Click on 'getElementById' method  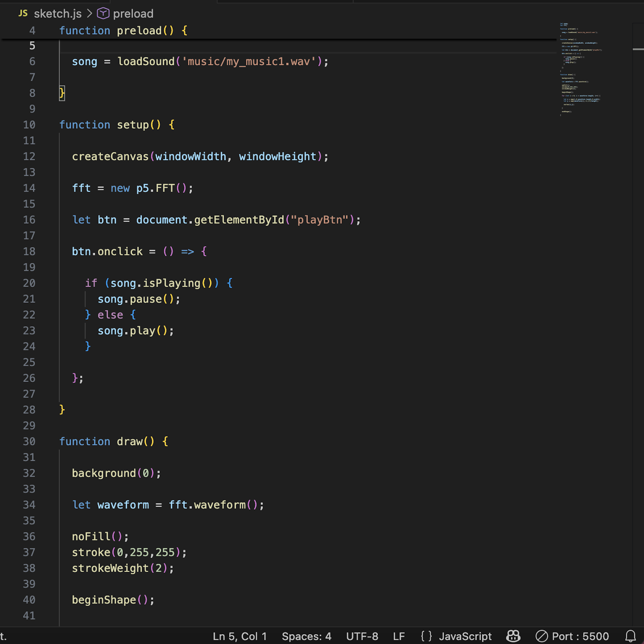(x=239, y=220)
